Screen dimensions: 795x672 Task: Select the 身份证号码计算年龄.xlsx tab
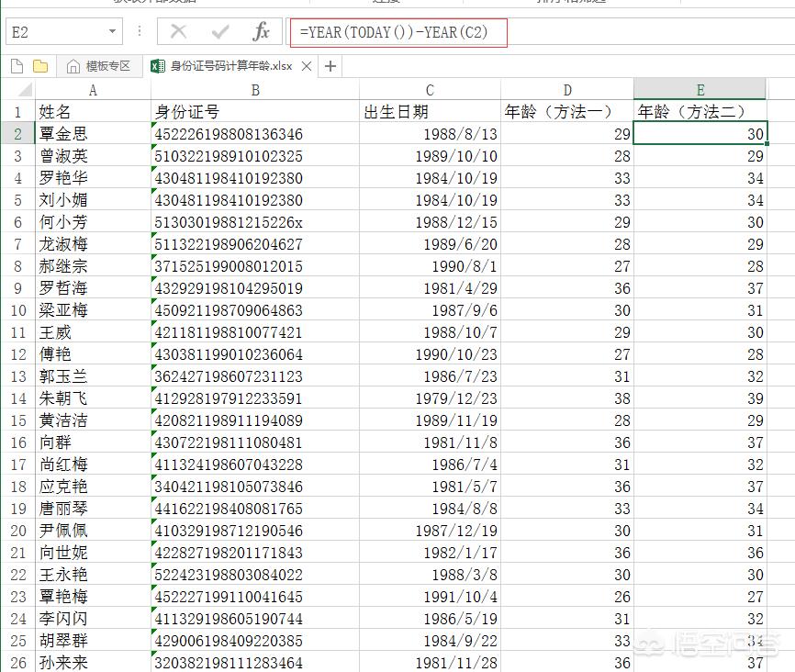tap(231, 65)
